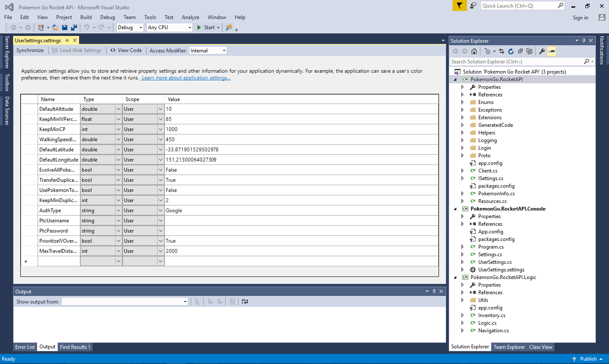Open the Debug menu in the menu bar
This screenshot has width=609, height=364.
pos(107,17)
